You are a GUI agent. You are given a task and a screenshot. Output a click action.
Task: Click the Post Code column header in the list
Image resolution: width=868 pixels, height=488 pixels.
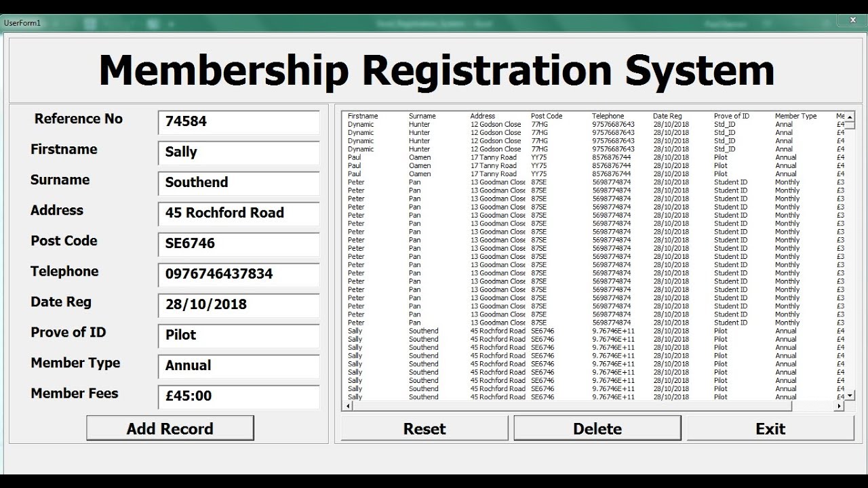pos(547,116)
